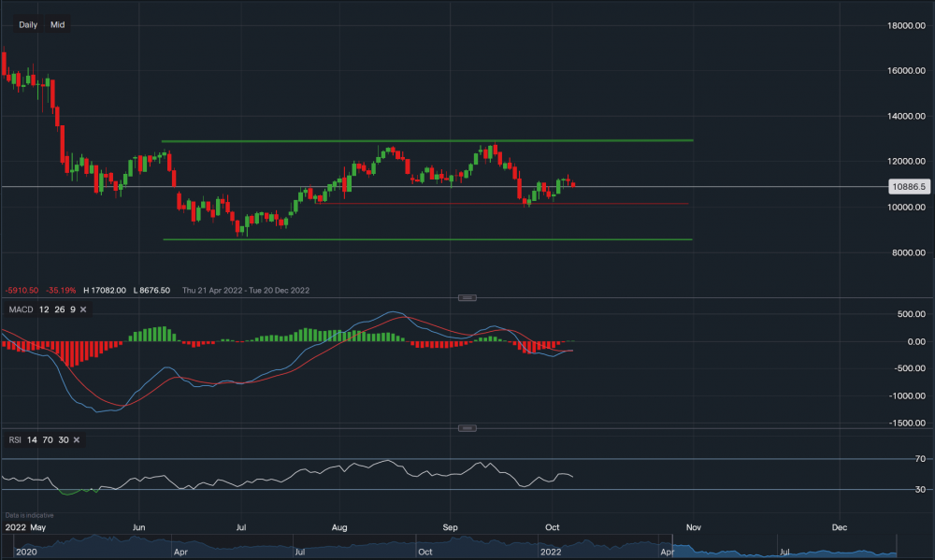Click the resize handle above the MACD panel
935x560 pixels.
coord(467,297)
